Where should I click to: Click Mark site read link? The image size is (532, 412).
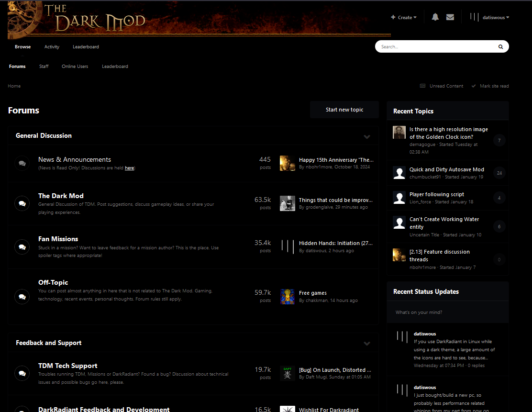(x=494, y=86)
